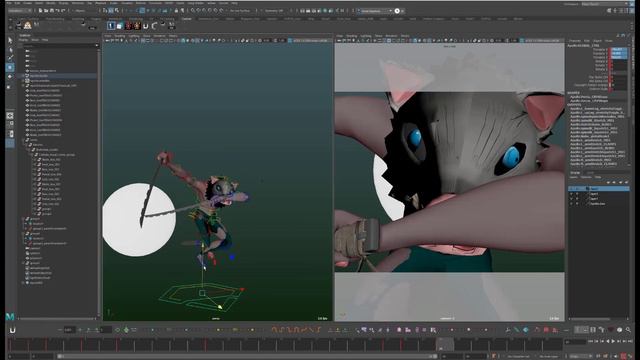Screen dimensions: 640x360
Task: Click the Play Backwards button
Action: click(607, 341)
